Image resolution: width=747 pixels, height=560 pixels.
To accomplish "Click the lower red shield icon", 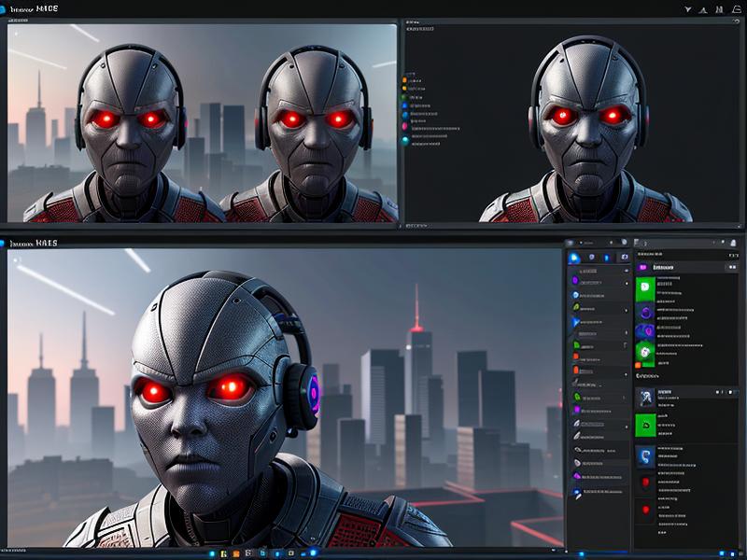I will tap(644, 511).
